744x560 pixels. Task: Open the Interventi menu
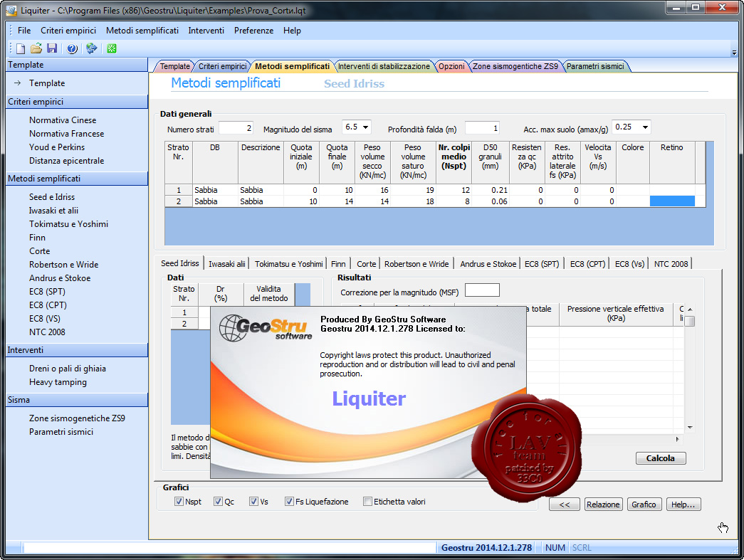[x=206, y=31]
